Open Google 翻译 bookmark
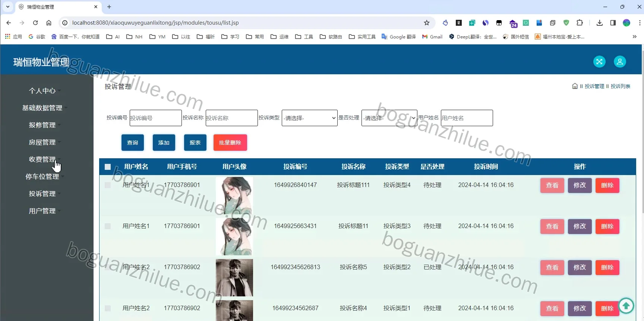644x321 pixels. pyautogui.click(x=399, y=37)
